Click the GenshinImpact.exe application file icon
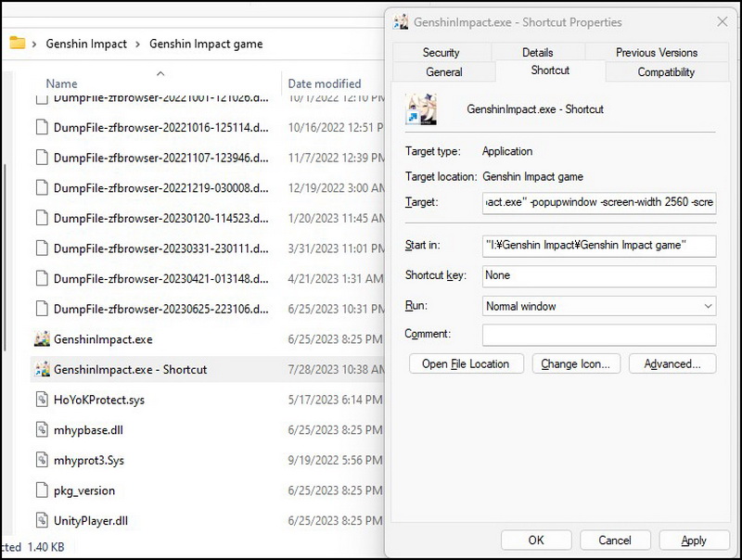The width and height of the screenshot is (742, 560). tap(42, 339)
